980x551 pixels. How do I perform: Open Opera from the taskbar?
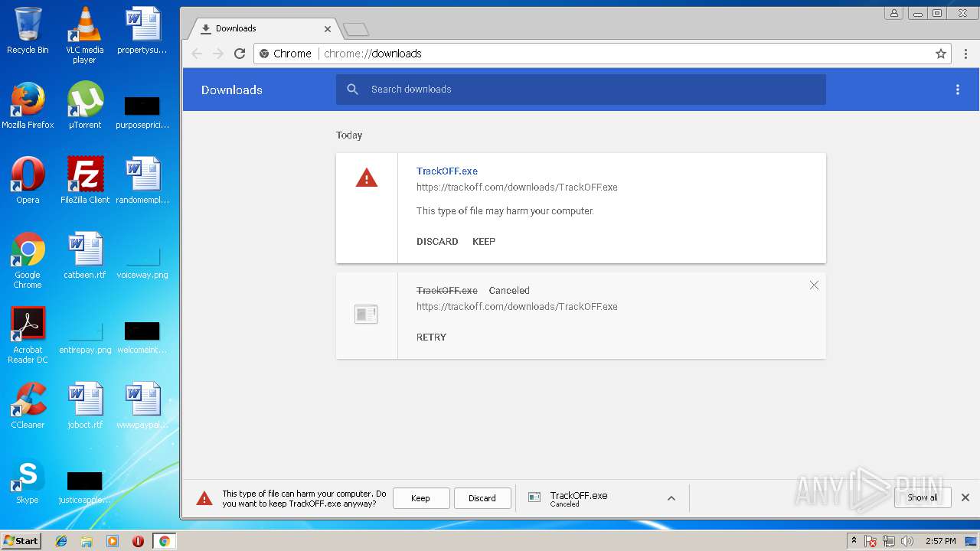(x=138, y=541)
